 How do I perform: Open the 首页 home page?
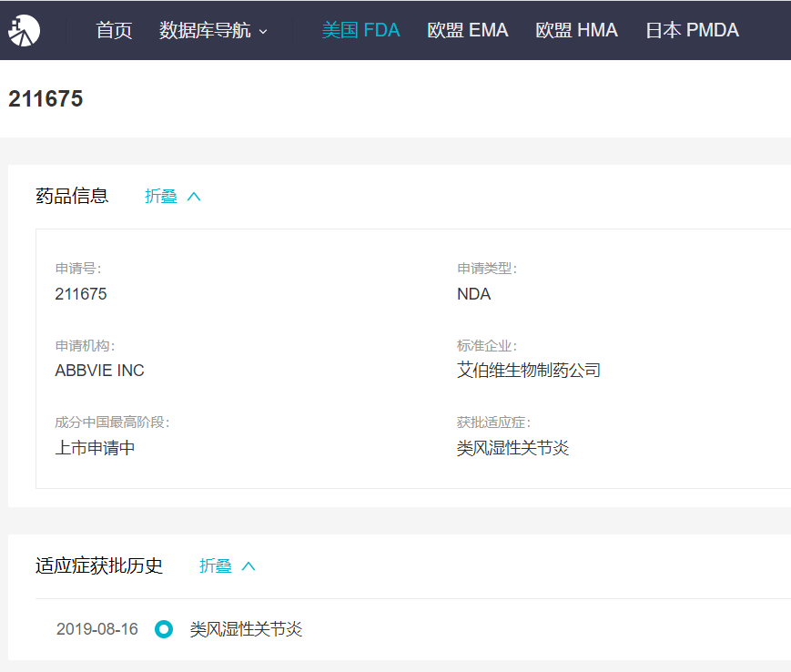pos(114,30)
